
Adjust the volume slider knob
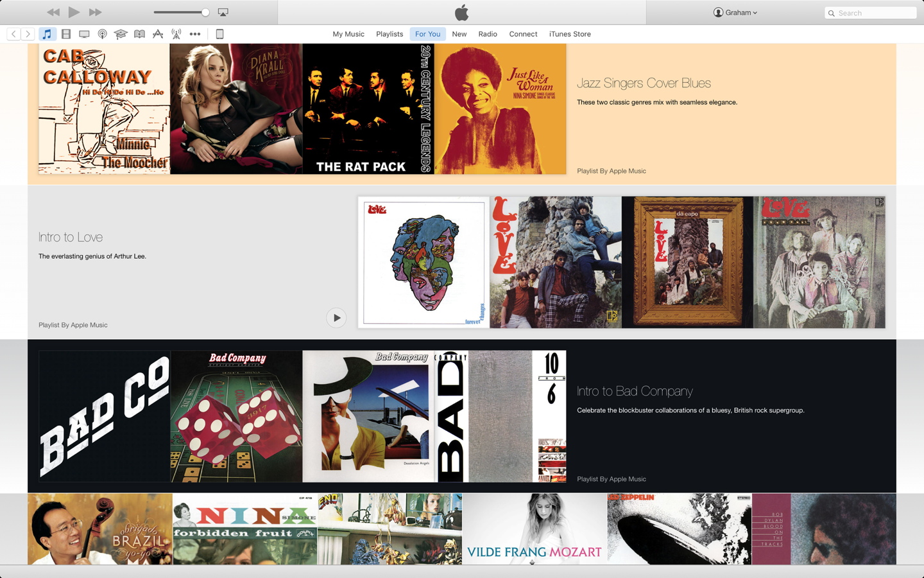pos(205,12)
